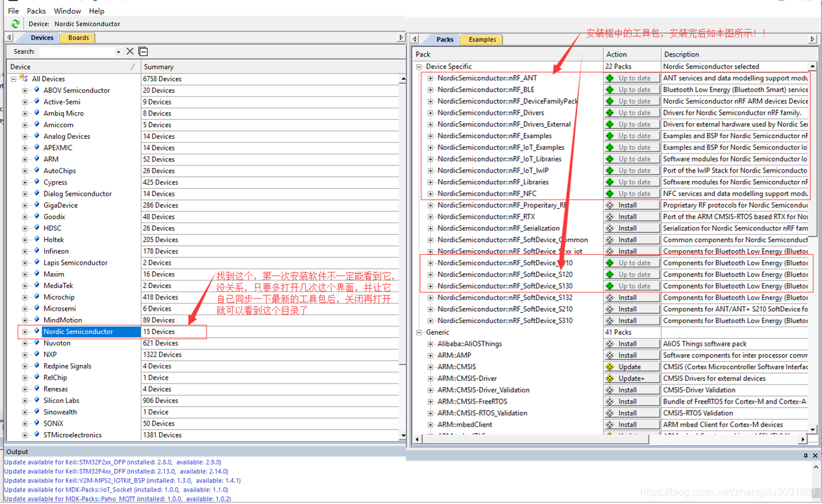
Task: Click the GigaDevice vendor icon
Action: 37,205
